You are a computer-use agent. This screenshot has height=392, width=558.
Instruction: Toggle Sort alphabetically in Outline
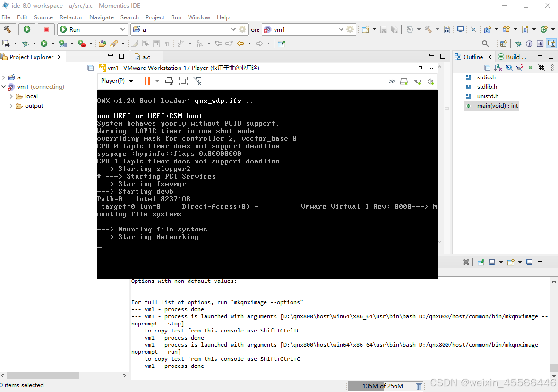(x=498, y=68)
